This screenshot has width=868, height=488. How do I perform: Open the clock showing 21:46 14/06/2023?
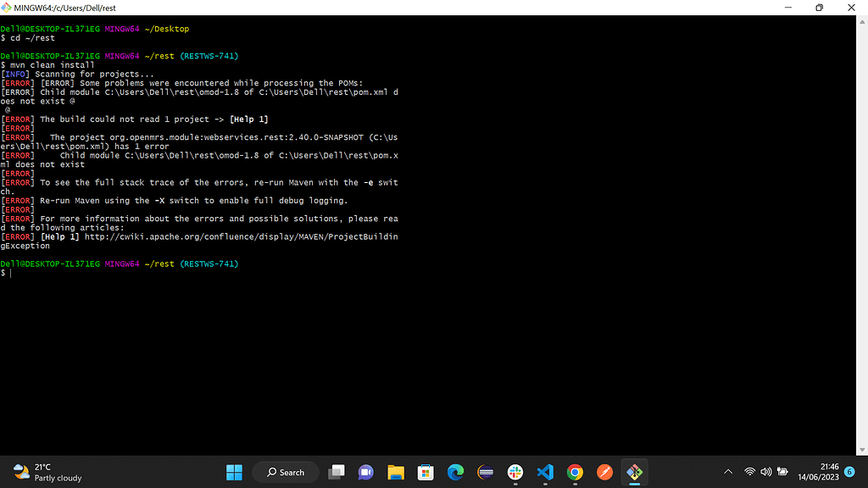point(817,472)
